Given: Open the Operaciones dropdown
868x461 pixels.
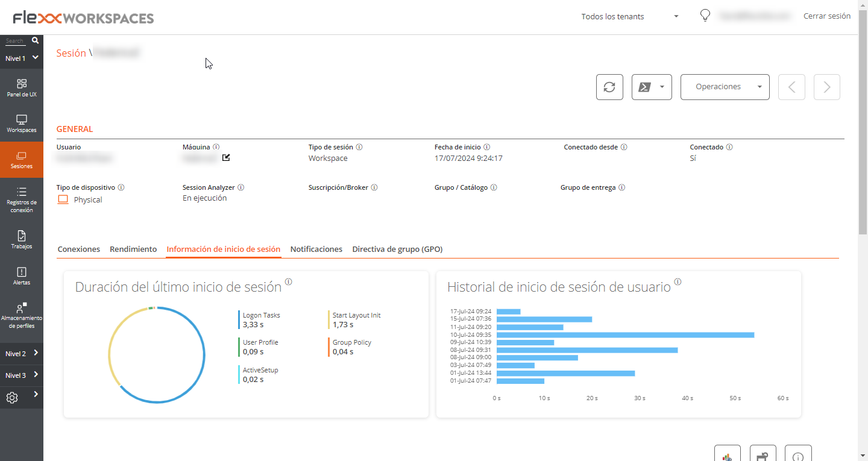Looking at the screenshot, I should (725, 87).
